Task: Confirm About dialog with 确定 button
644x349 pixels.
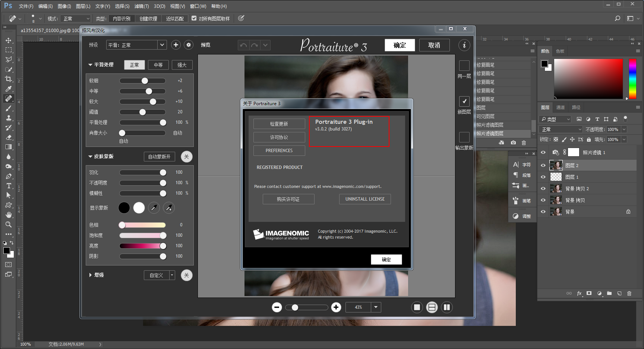Action: point(386,260)
